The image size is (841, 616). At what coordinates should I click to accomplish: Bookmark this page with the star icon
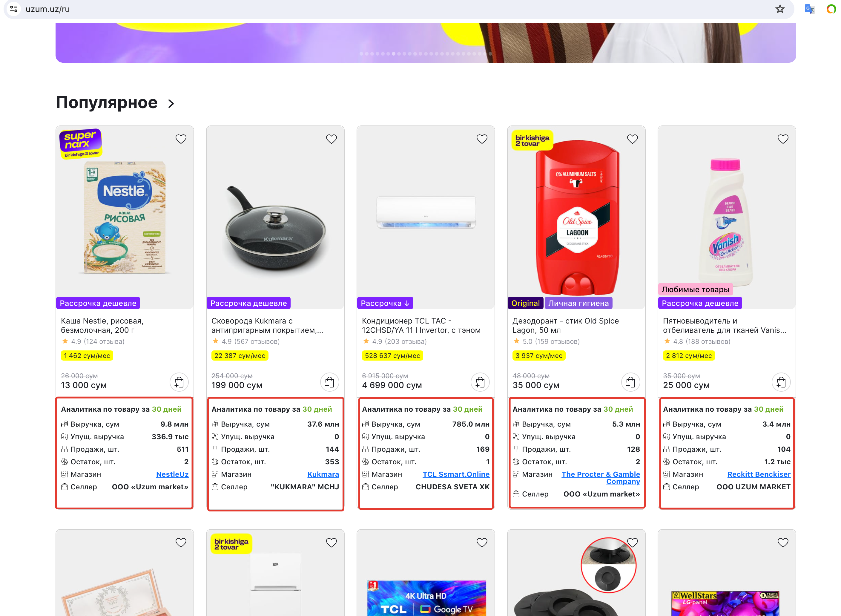coord(780,9)
